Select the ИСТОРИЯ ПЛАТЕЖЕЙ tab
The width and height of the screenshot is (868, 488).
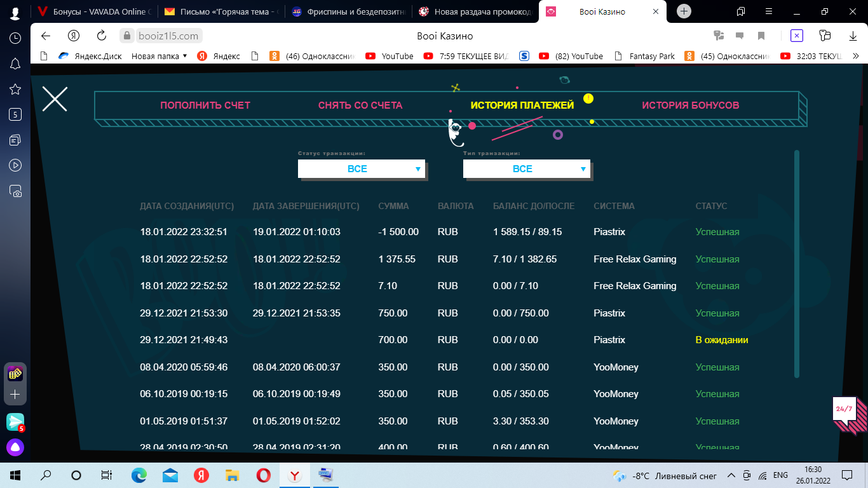pos(522,105)
